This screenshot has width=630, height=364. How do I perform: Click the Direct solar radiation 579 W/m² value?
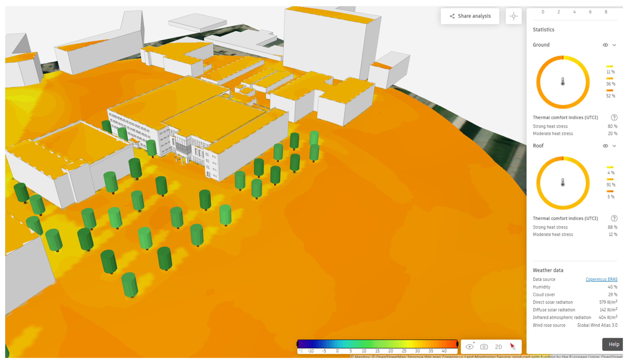point(608,302)
